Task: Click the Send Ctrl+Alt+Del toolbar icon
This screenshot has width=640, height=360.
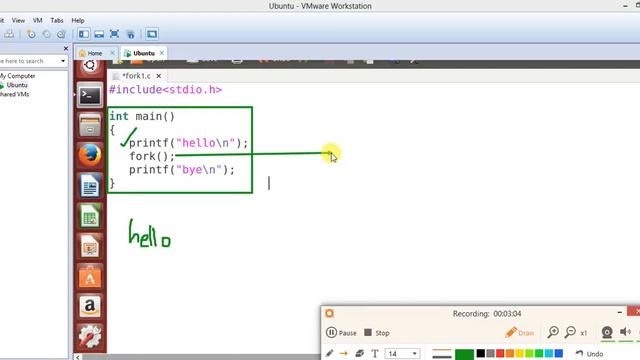Action: pos(9,34)
